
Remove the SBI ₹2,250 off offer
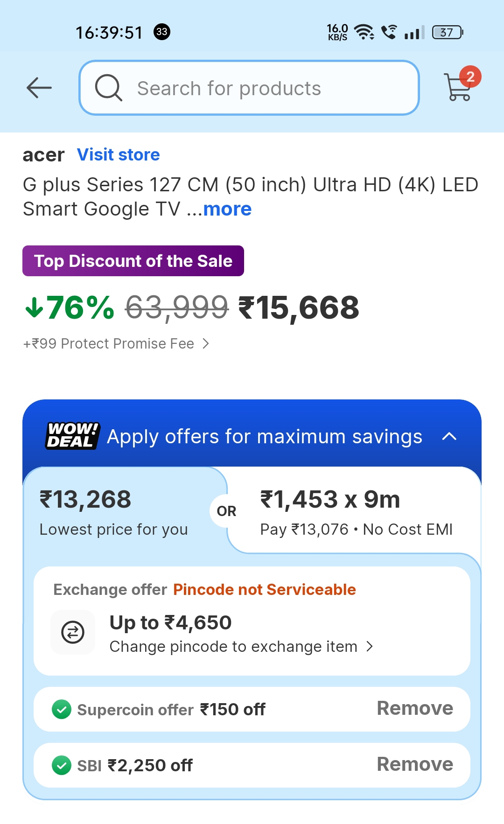414,765
